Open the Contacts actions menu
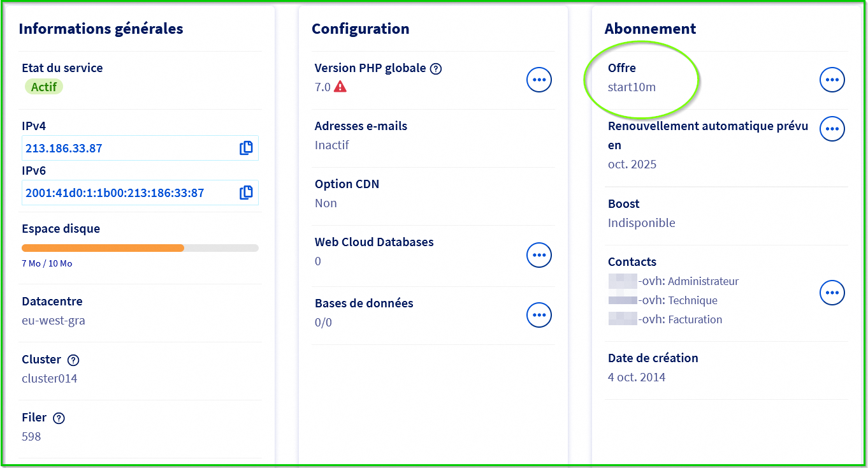The image size is (868, 468). pos(832,293)
